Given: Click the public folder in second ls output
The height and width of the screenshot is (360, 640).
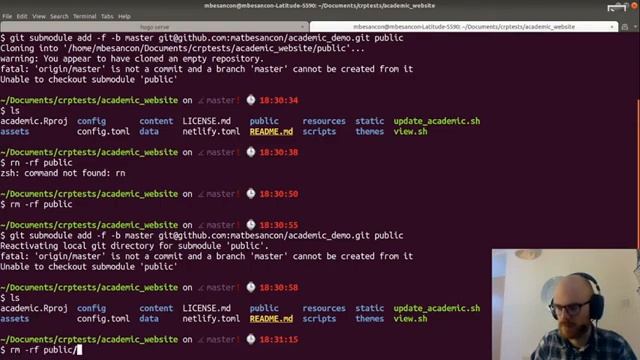Looking at the screenshot, I should coord(264,308).
